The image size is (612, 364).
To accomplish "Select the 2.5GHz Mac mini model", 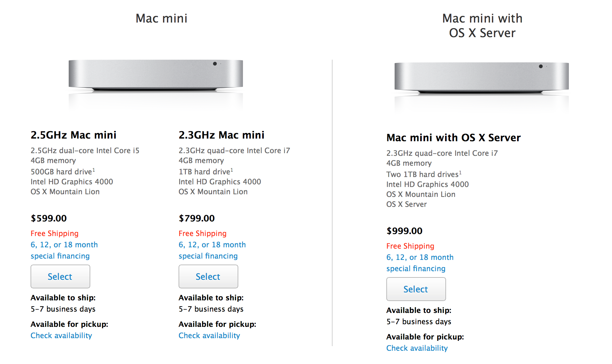I will [x=60, y=276].
